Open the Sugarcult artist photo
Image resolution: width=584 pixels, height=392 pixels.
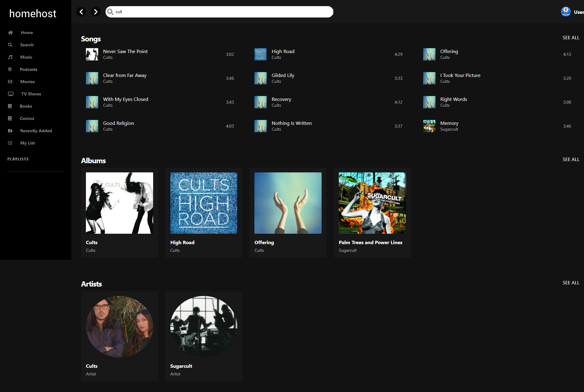[x=204, y=326]
